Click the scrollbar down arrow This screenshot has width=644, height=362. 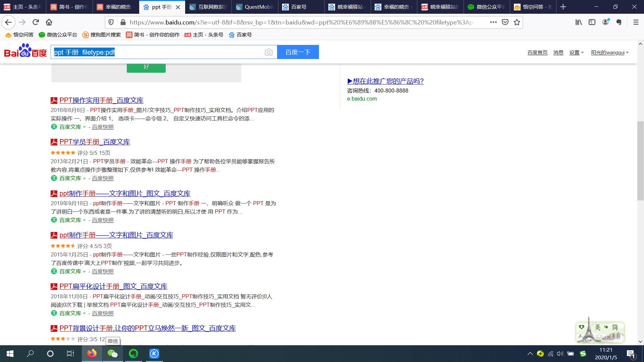tap(640, 342)
